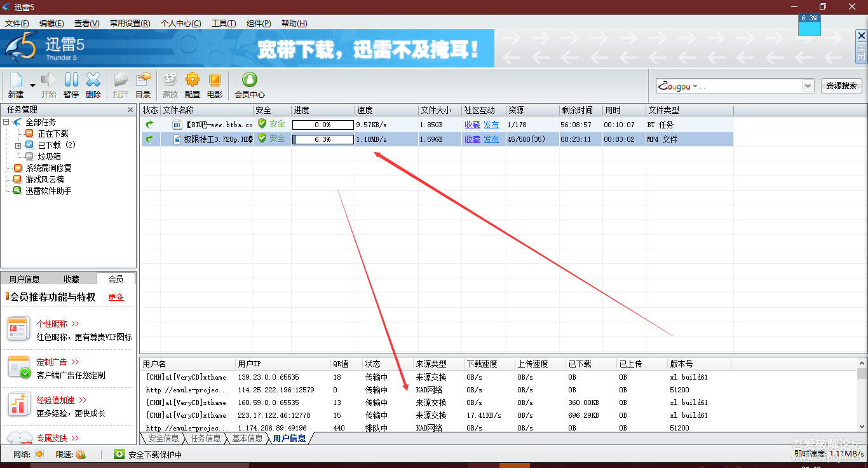The width and height of the screenshot is (868, 468).
Task: Sort by the 文件名称 column header
Action: pos(207,110)
